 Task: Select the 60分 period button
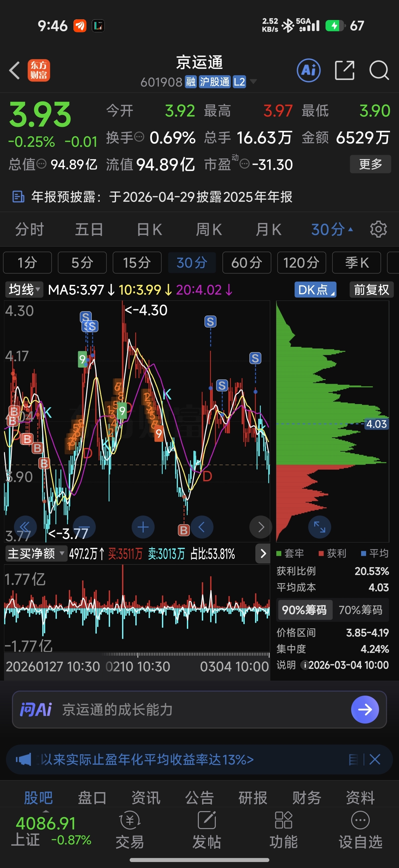point(247,263)
